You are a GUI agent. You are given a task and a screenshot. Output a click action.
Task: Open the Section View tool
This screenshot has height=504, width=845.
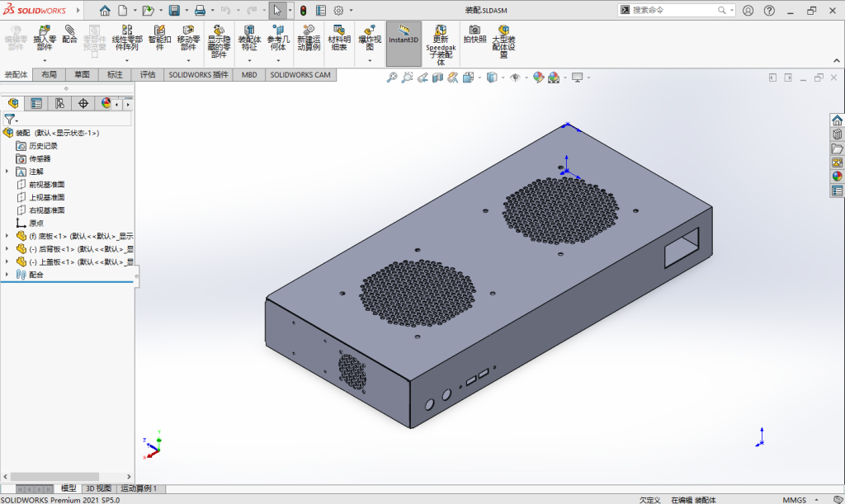point(437,78)
